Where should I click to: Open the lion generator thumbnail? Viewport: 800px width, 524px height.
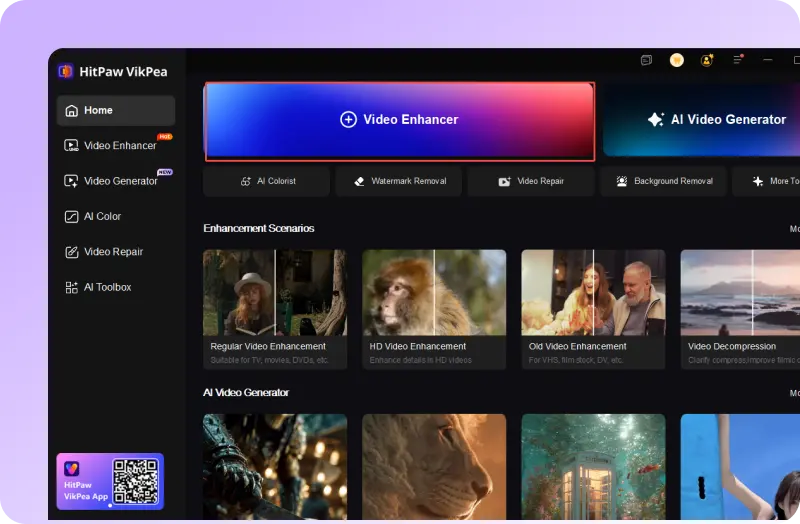tap(434, 467)
